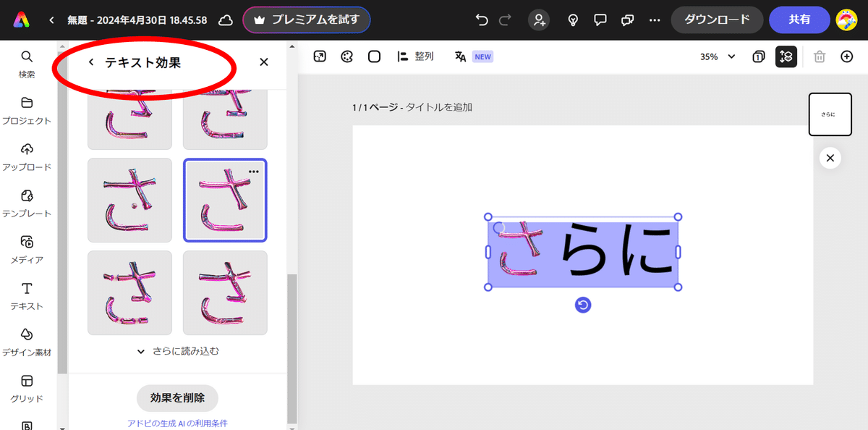Open invite collaborators icon

539,20
